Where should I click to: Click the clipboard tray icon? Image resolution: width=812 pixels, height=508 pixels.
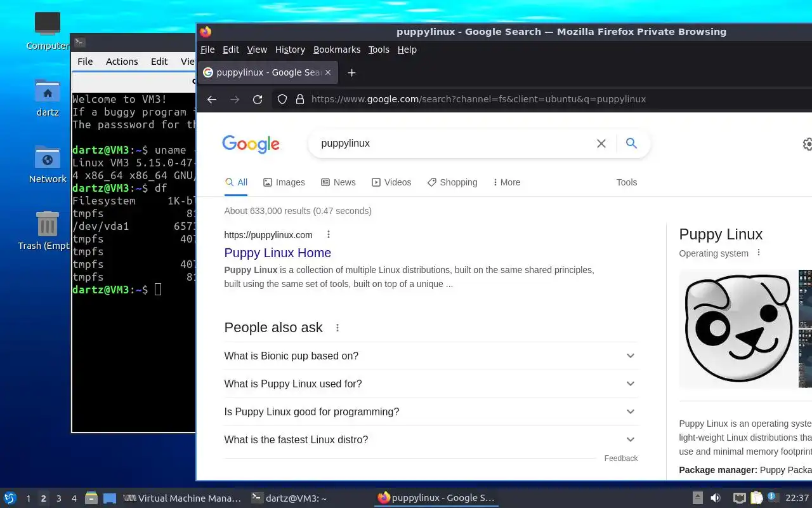756,498
